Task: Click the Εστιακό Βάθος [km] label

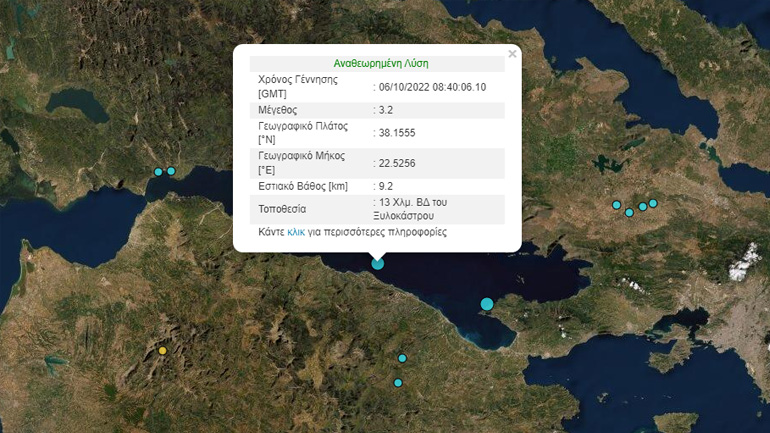Action: click(x=303, y=187)
